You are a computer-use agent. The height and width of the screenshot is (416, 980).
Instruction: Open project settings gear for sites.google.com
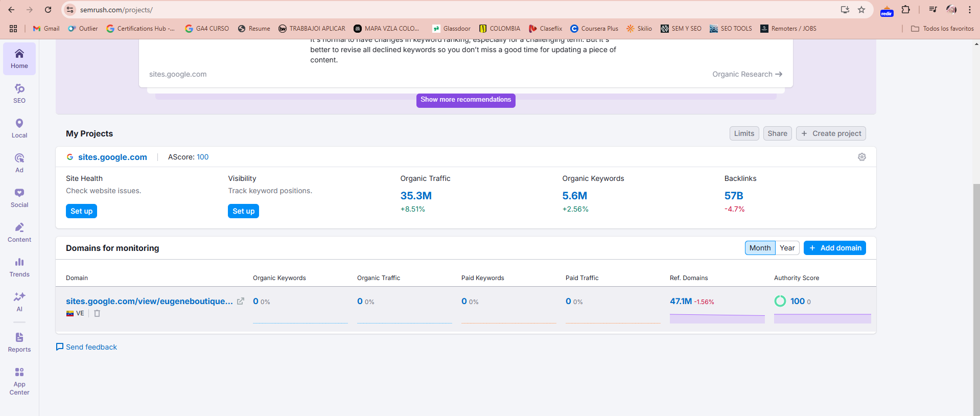pyautogui.click(x=862, y=157)
